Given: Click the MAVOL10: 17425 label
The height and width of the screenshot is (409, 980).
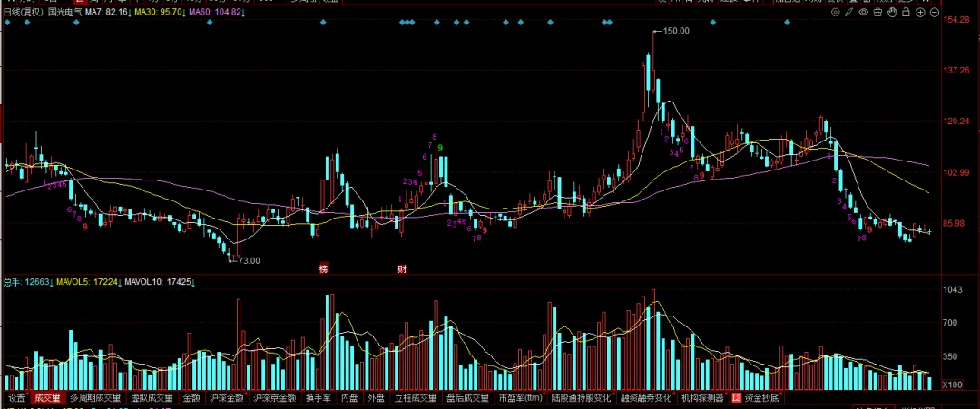Looking at the screenshot, I should coord(160,282).
